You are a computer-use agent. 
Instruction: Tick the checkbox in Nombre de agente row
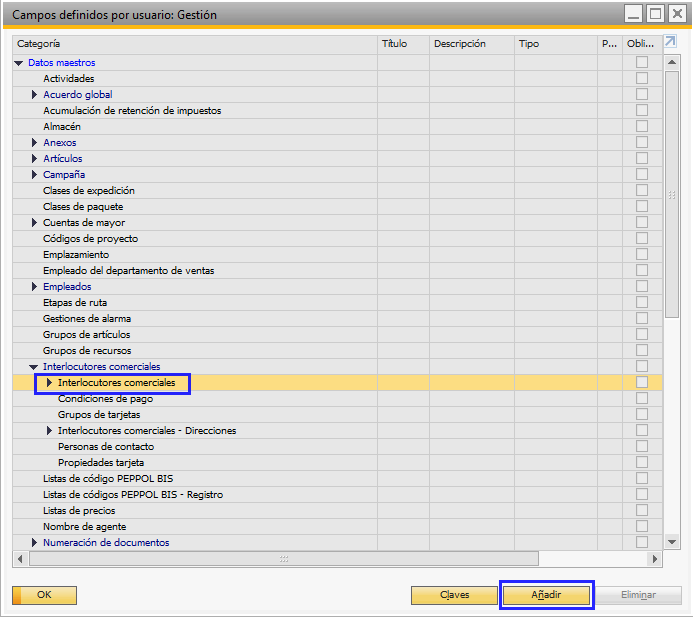pos(642,526)
